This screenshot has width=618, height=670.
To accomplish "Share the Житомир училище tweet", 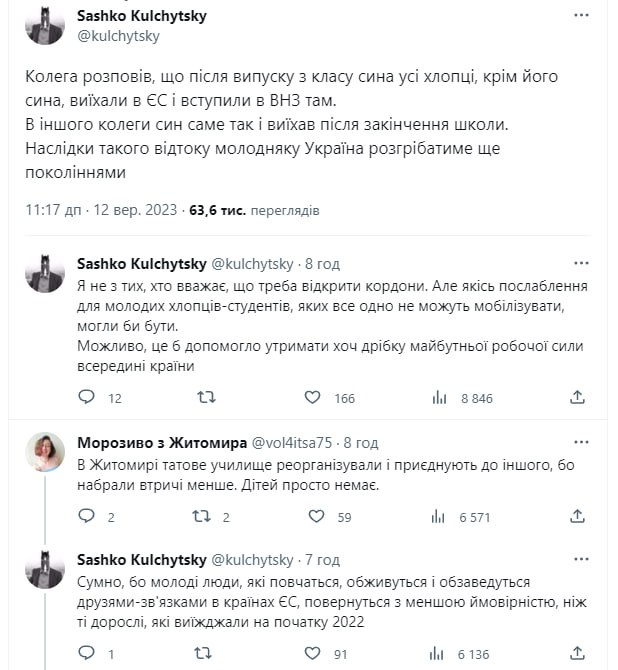I will point(577,516).
